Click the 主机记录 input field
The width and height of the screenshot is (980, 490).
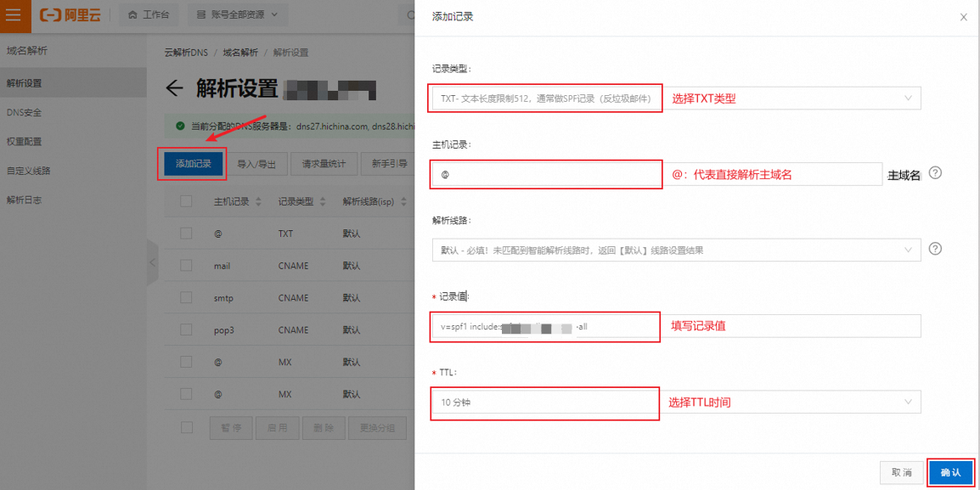click(656, 174)
